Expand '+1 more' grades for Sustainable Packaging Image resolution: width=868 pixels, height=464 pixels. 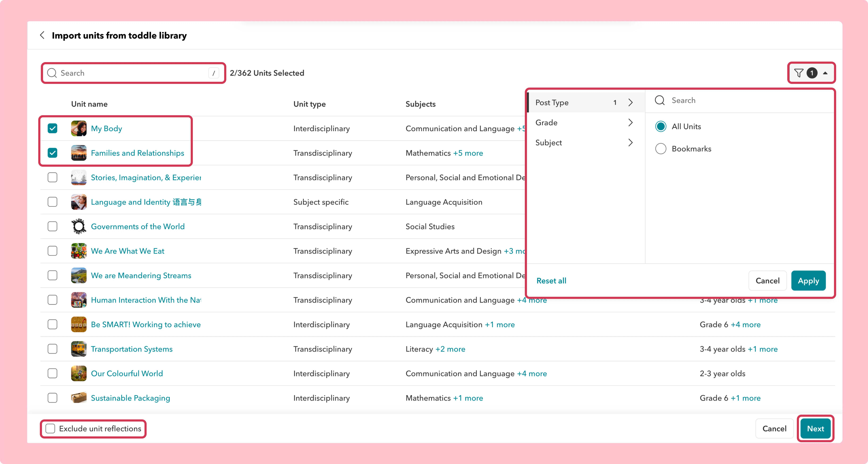(x=746, y=398)
